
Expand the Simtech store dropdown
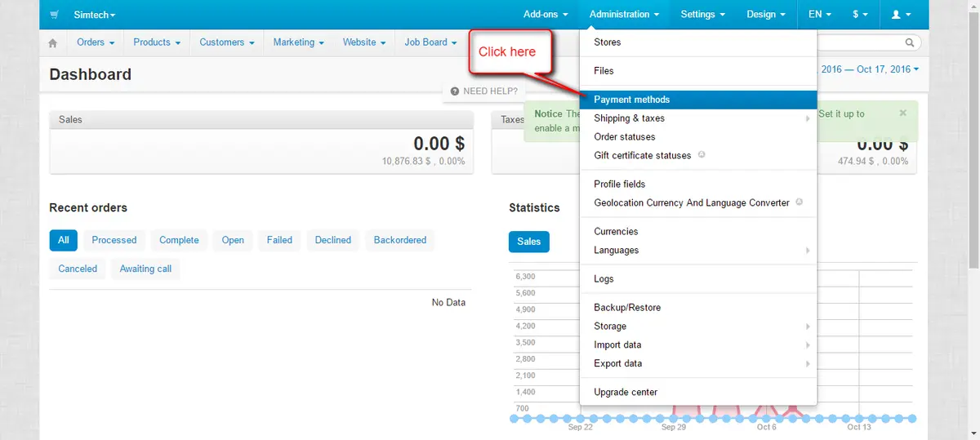coord(94,15)
